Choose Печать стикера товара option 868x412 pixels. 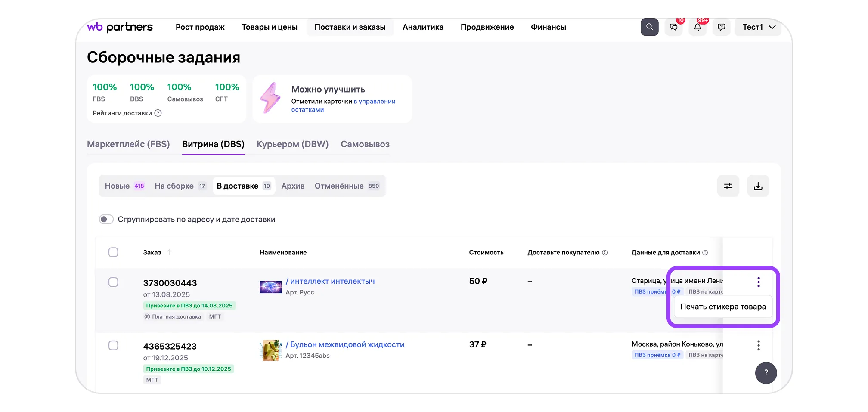tap(722, 307)
